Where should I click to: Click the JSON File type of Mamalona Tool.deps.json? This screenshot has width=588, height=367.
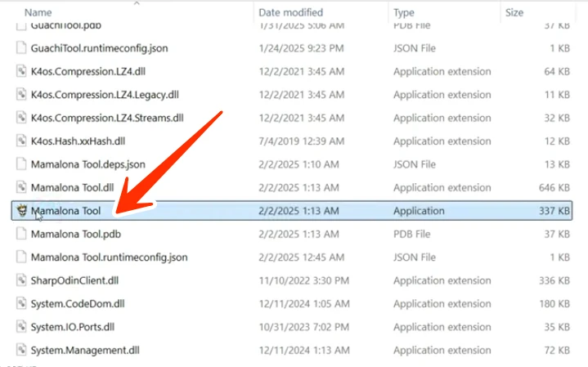click(x=415, y=164)
